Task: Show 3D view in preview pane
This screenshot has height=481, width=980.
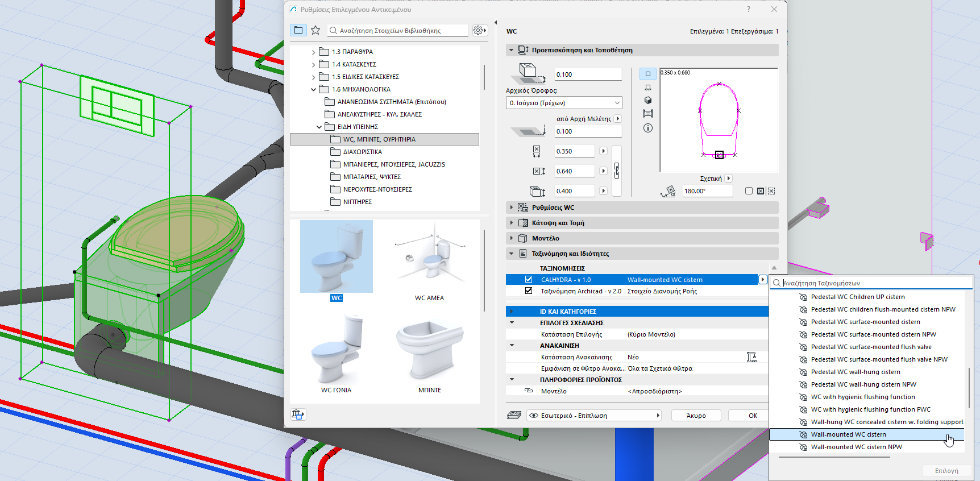Action: pos(647,100)
